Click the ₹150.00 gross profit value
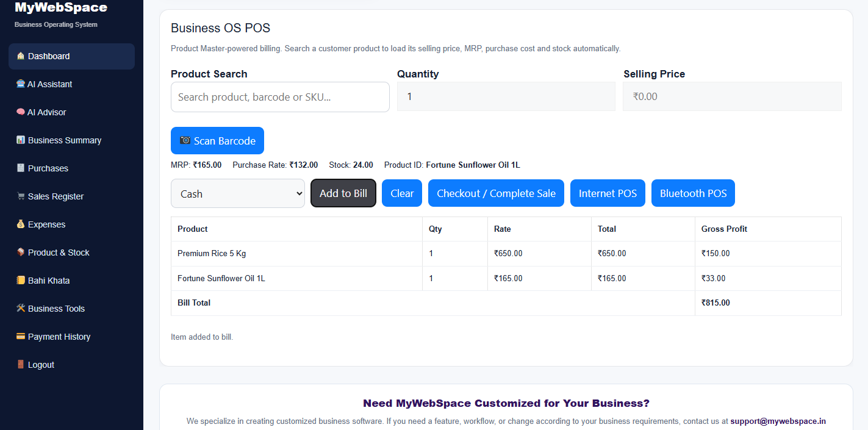The height and width of the screenshot is (430, 868). click(716, 254)
